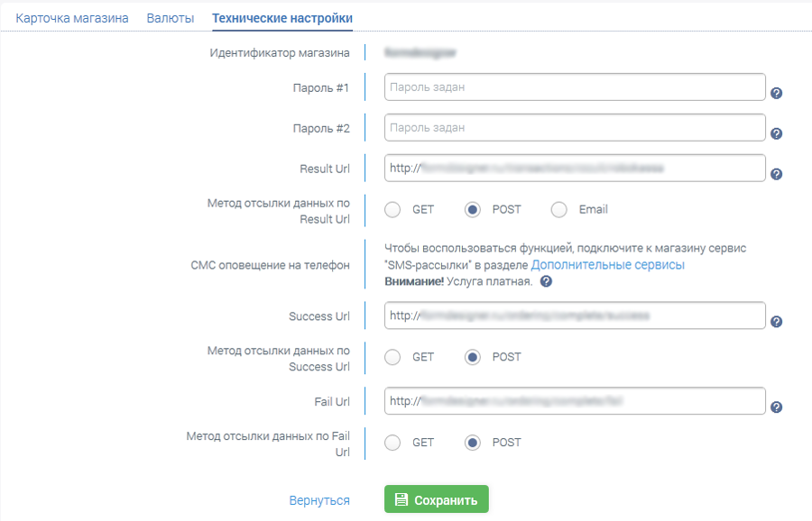Select POST radio for Result Url method
Image resolution: width=812 pixels, height=521 pixels.
pyautogui.click(x=472, y=209)
